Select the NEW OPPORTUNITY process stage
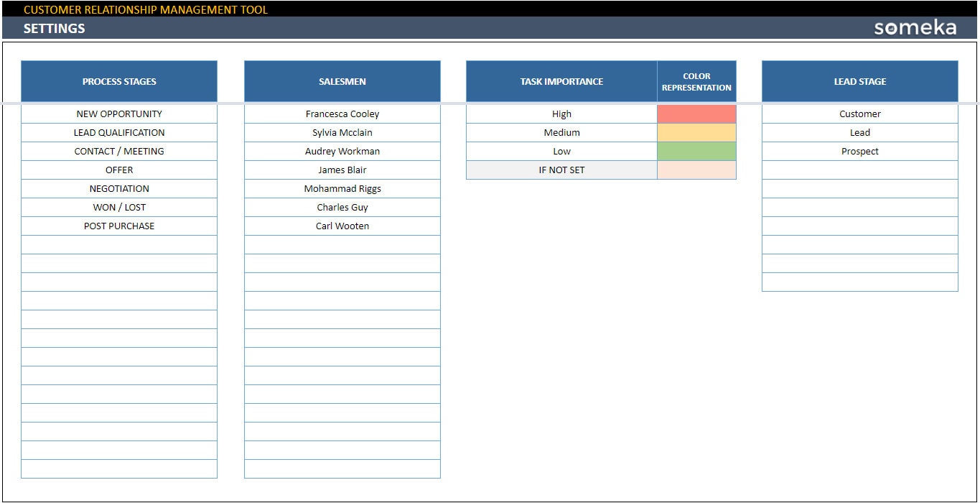The height and width of the screenshot is (503, 980). tap(118, 114)
